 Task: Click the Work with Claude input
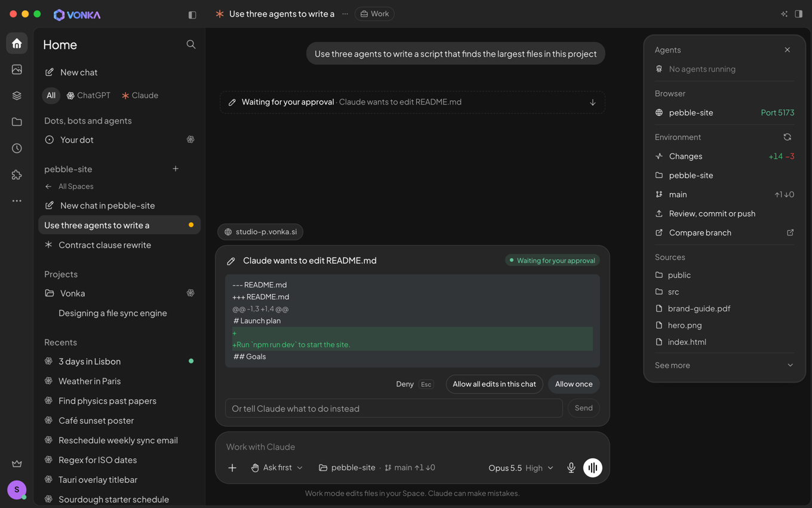[x=412, y=447]
